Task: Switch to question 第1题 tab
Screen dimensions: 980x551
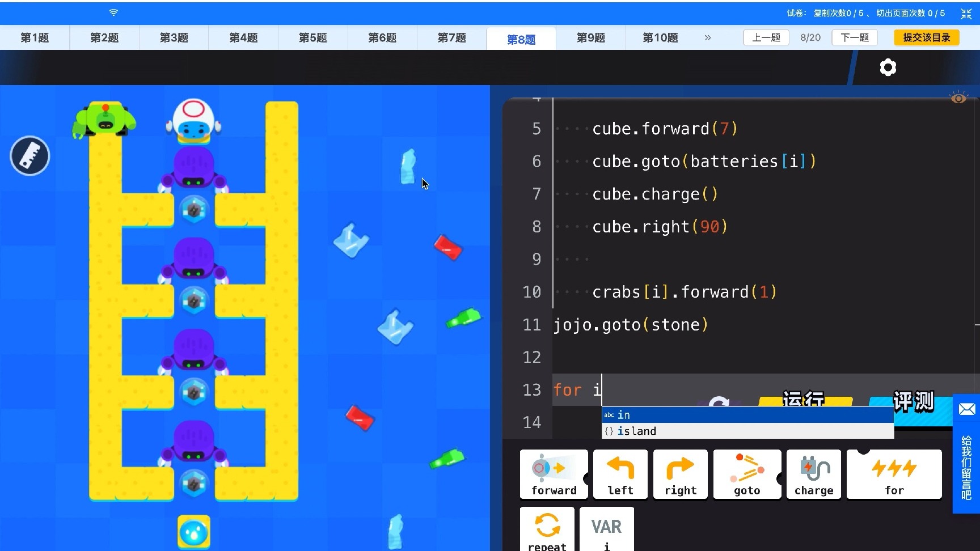Action: point(35,37)
